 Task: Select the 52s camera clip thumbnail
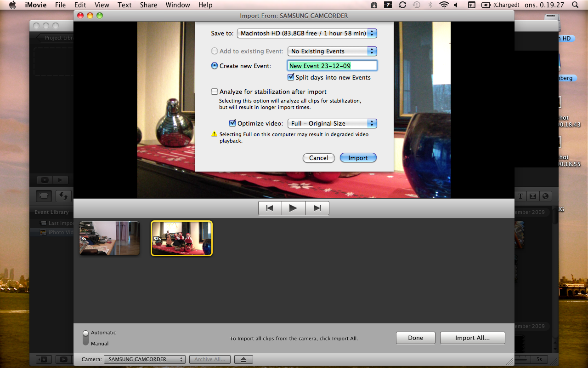tap(182, 238)
